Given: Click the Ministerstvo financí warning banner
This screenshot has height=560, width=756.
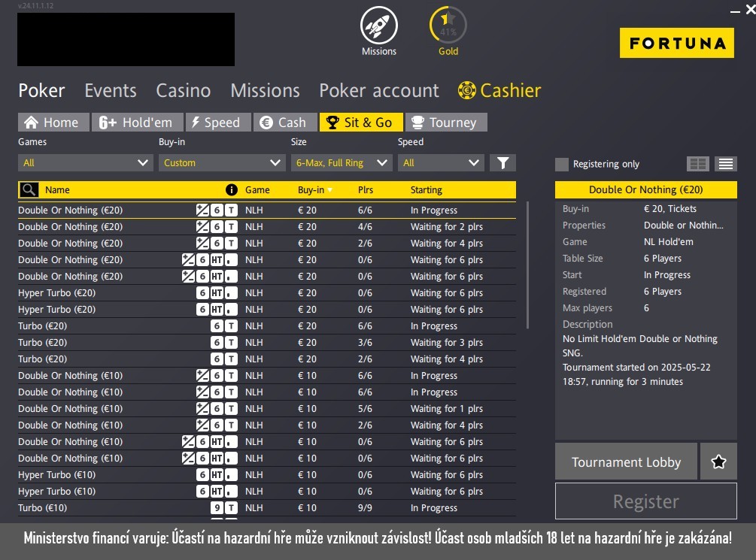Looking at the screenshot, I should (378, 538).
